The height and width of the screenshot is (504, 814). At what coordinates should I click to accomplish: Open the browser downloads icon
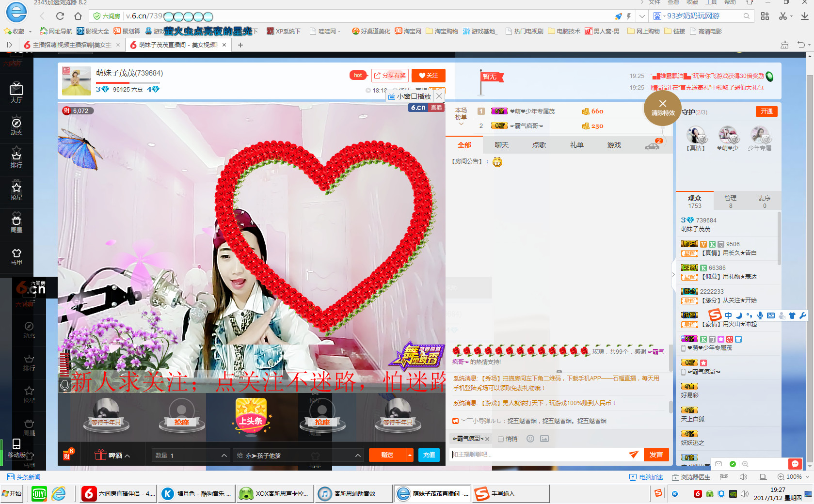pyautogui.click(x=804, y=16)
